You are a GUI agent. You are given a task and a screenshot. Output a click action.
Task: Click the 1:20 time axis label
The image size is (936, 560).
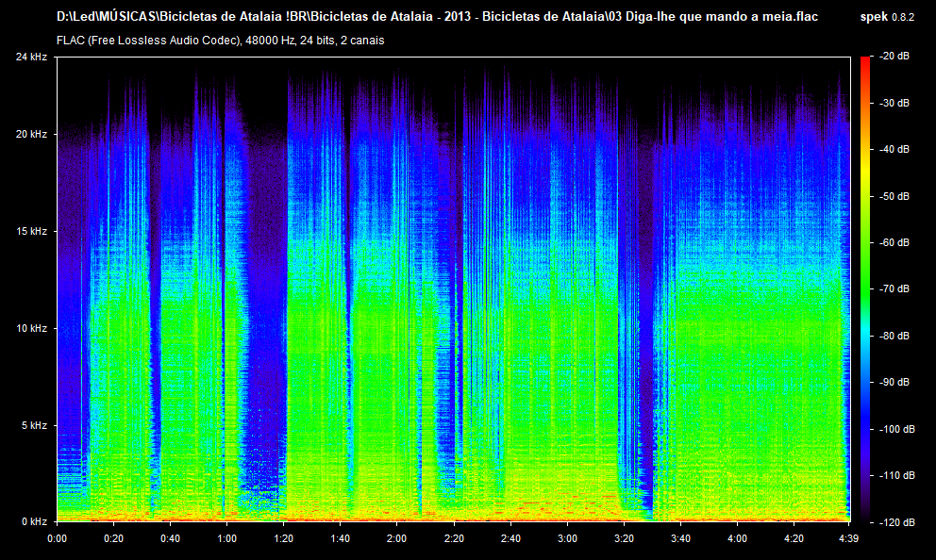click(x=284, y=538)
